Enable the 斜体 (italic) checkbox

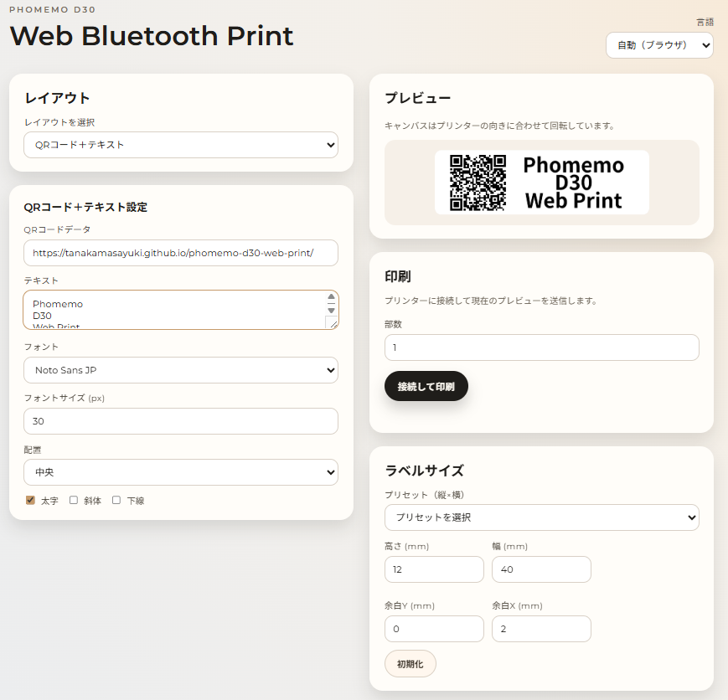[x=74, y=500]
